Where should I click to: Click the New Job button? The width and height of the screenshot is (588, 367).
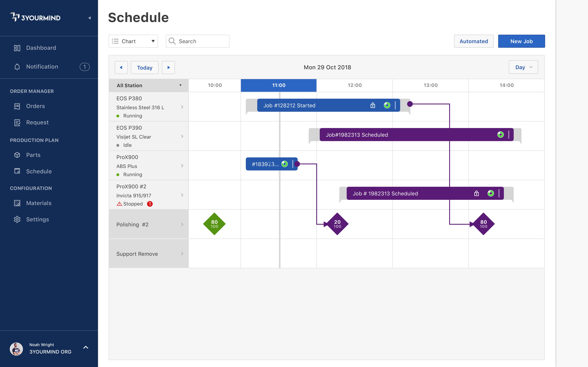tap(521, 41)
